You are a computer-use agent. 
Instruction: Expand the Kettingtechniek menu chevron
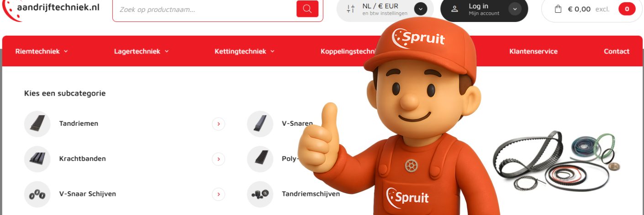(x=273, y=51)
